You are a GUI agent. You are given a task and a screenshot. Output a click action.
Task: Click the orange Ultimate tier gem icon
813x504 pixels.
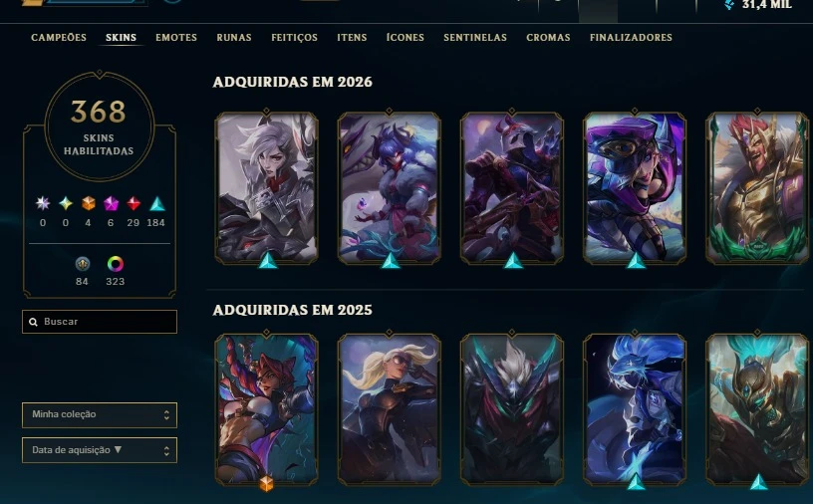click(x=88, y=204)
